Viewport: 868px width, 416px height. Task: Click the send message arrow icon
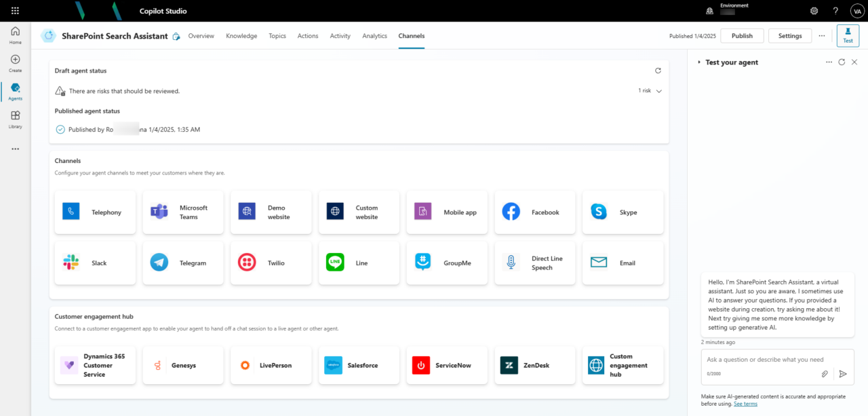pos(843,374)
